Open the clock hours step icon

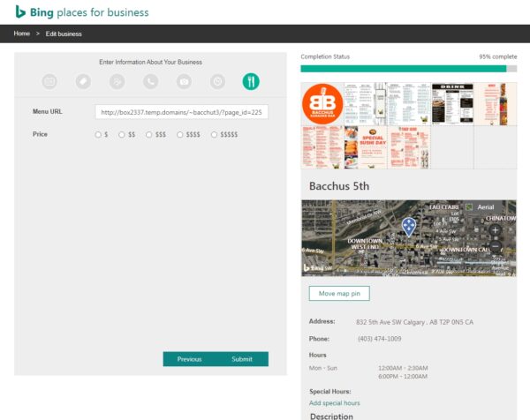coord(217,81)
